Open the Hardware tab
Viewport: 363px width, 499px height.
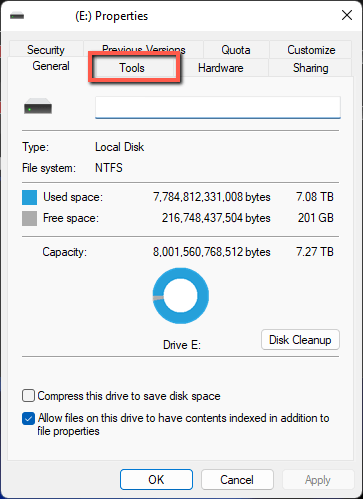pos(221,68)
